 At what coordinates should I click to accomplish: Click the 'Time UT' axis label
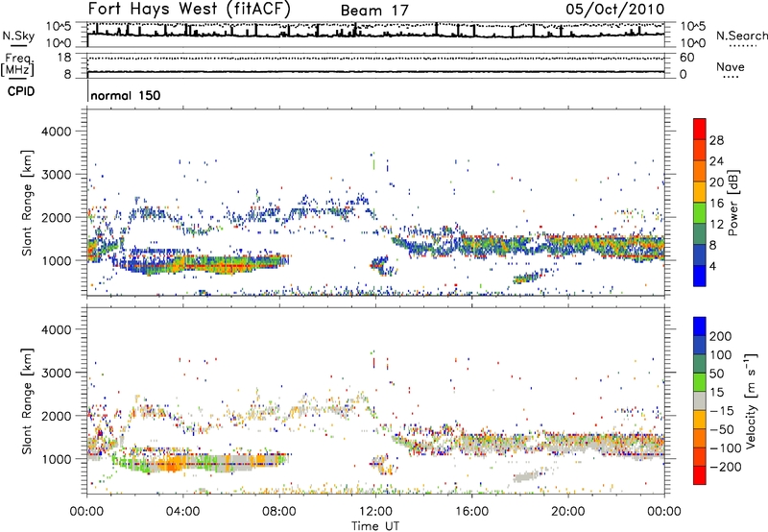375,526
